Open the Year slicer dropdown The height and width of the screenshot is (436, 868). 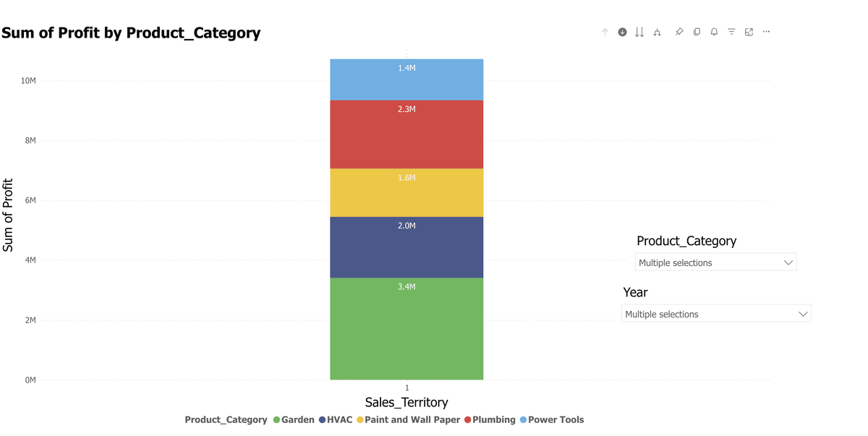tap(803, 313)
